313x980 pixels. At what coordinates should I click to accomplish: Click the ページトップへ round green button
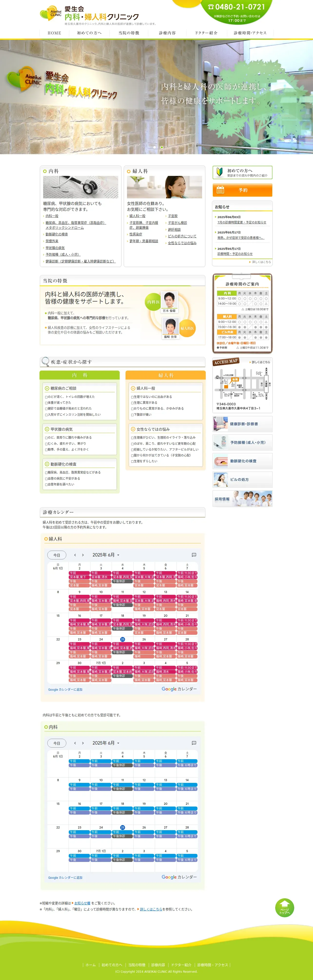click(x=284, y=908)
